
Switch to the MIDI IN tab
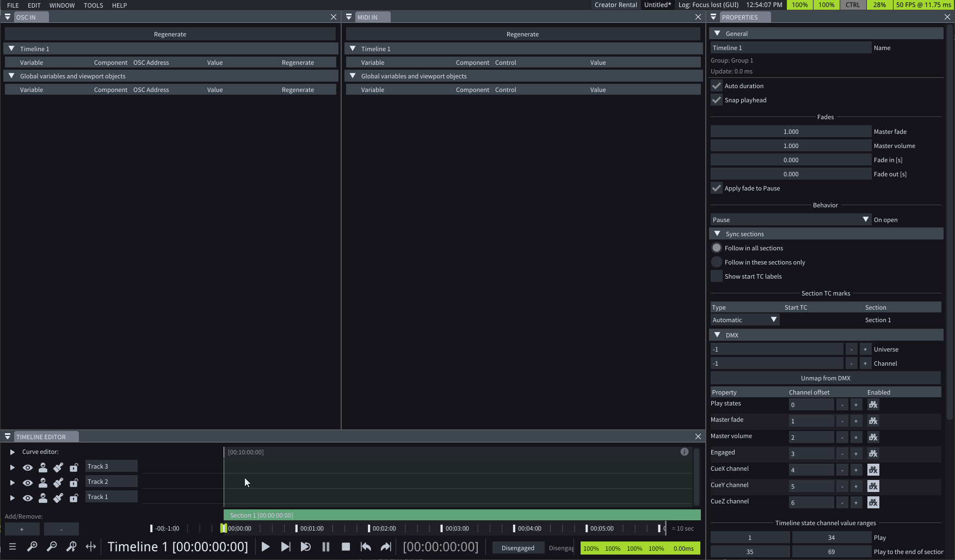[367, 17]
